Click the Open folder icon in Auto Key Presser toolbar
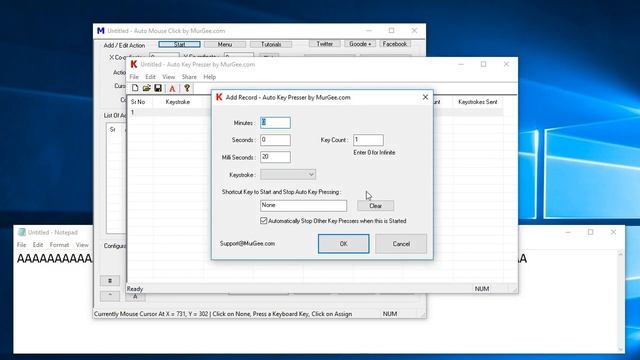 click(147, 88)
